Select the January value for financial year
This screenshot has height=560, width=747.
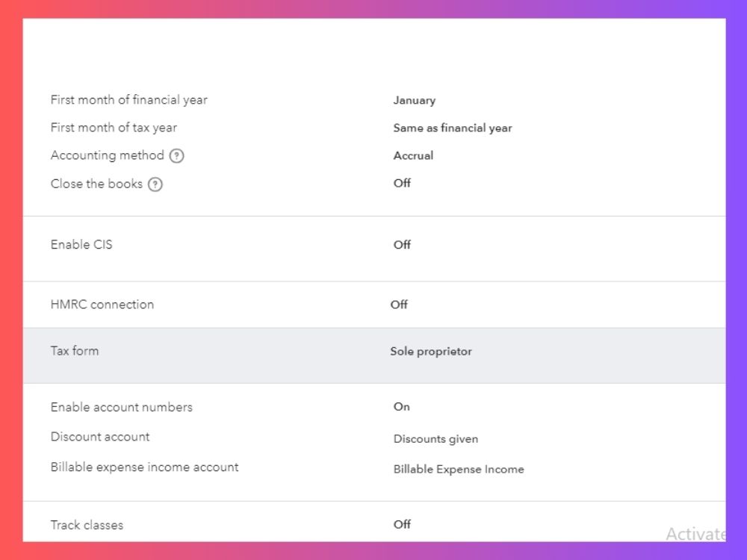[414, 101]
